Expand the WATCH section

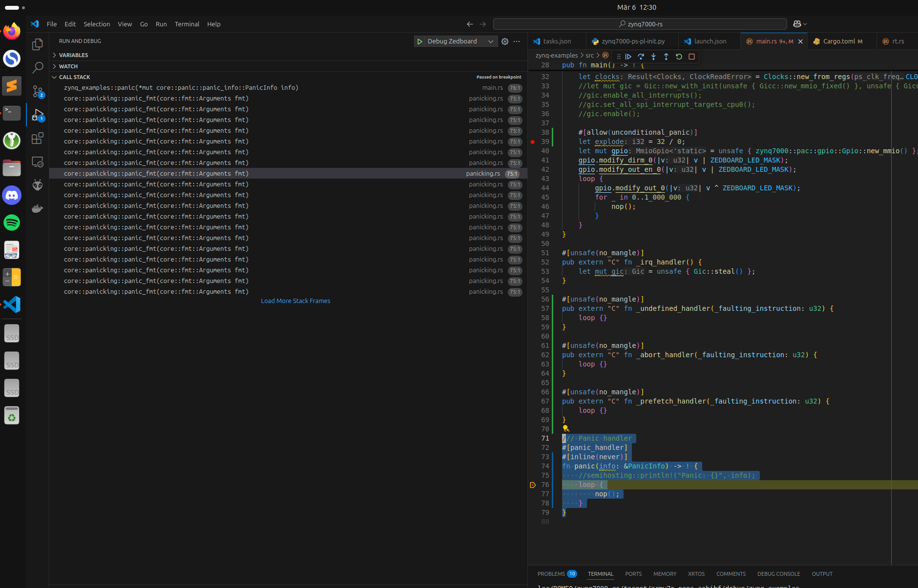(68, 66)
